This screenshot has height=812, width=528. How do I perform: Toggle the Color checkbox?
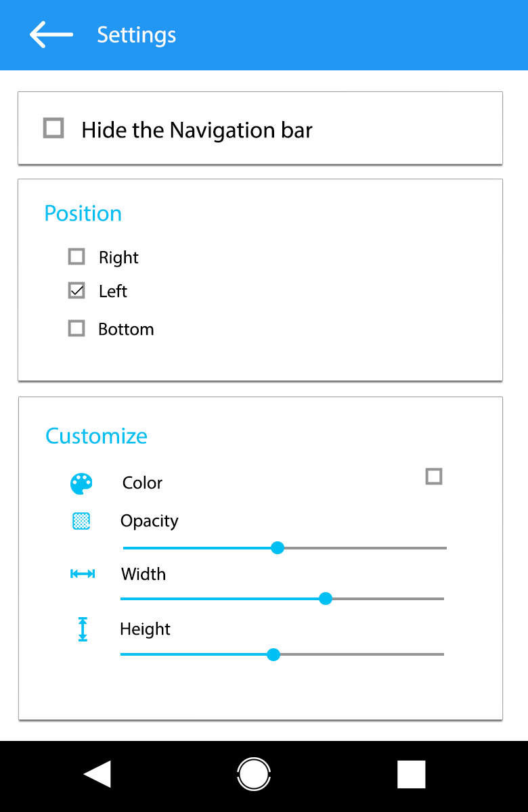tap(434, 476)
